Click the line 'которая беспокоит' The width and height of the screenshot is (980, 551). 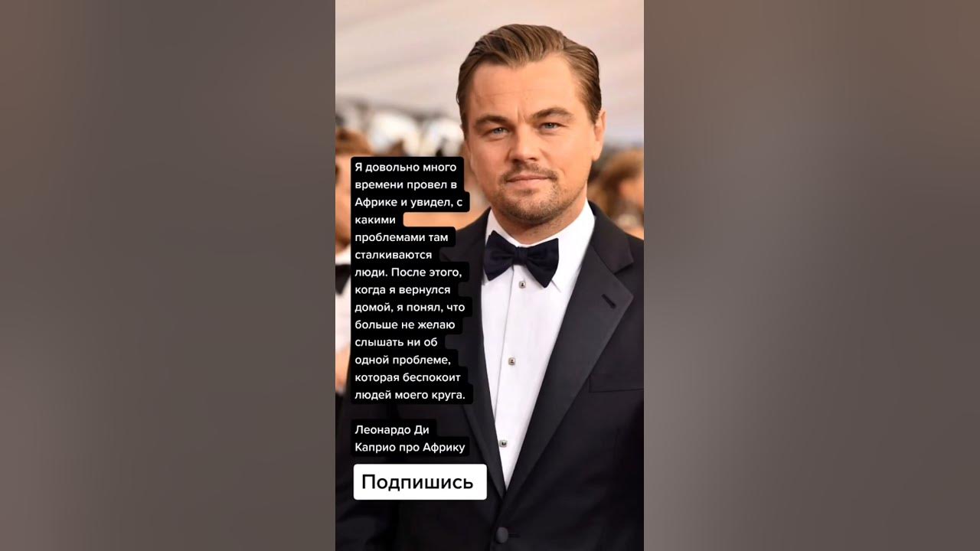pos(407,378)
